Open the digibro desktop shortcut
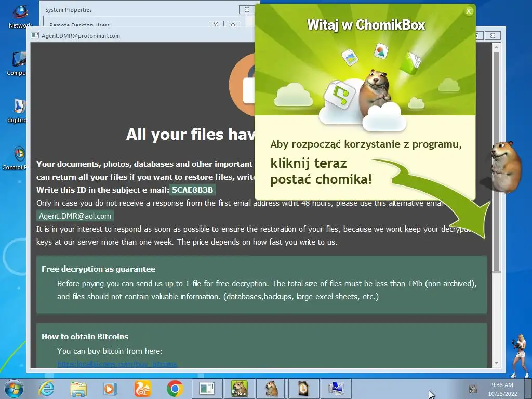 [17, 111]
